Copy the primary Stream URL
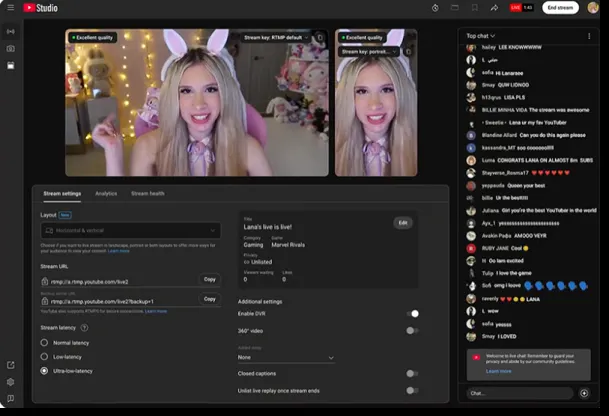The width and height of the screenshot is (609, 416). pos(210,279)
